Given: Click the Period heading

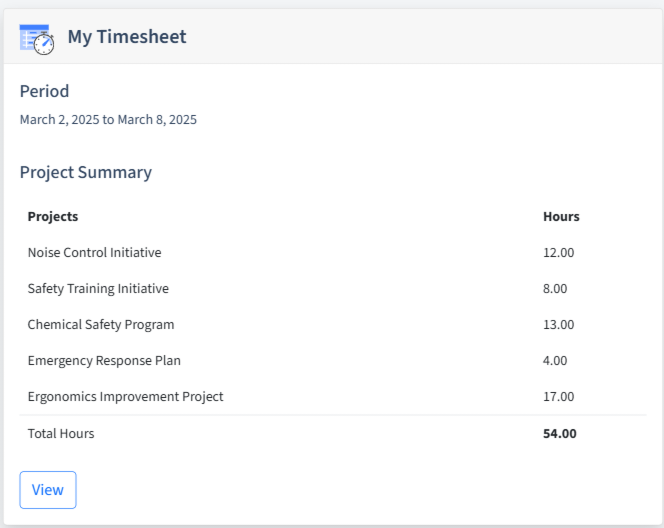Looking at the screenshot, I should pyautogui.click(x=44, y=91).
